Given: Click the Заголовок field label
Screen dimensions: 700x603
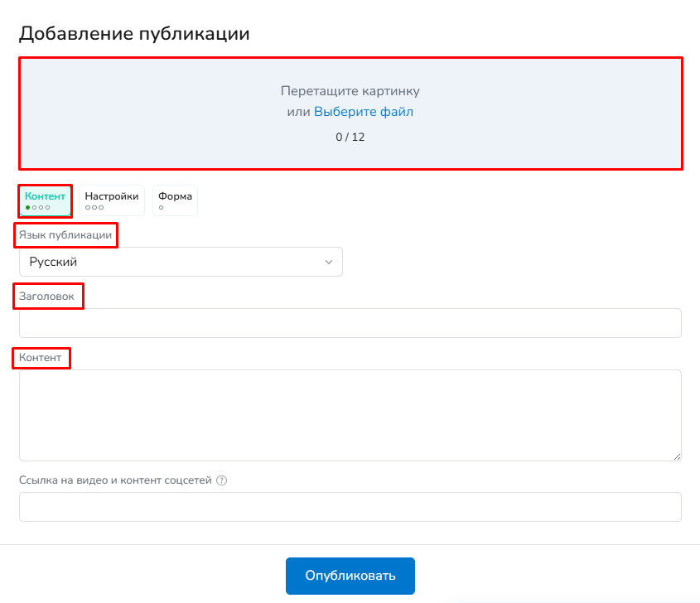Looking at the screenshot, I should tap(46, 296).
